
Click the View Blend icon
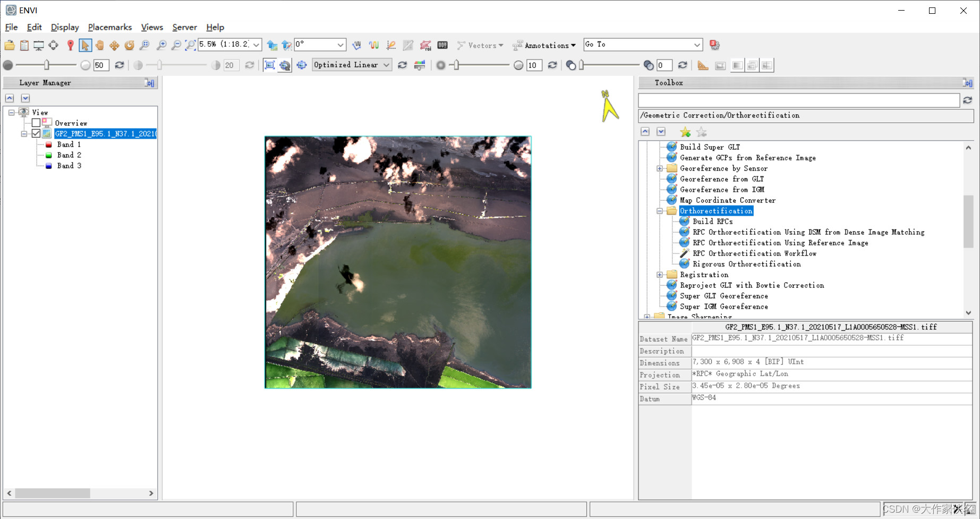(x=737, y=65)
